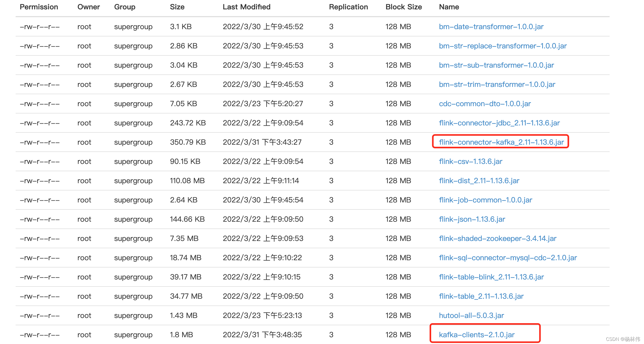Click flink-dist_2.11-1.13.6.jar file name

coord(479,181)
